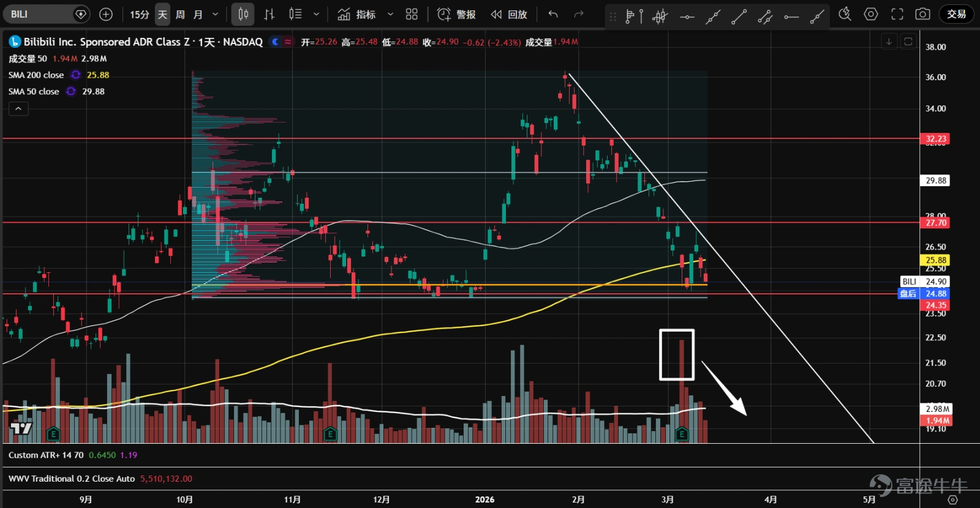Select the SMA 200 close indicator label

click(x=36, y=75)
